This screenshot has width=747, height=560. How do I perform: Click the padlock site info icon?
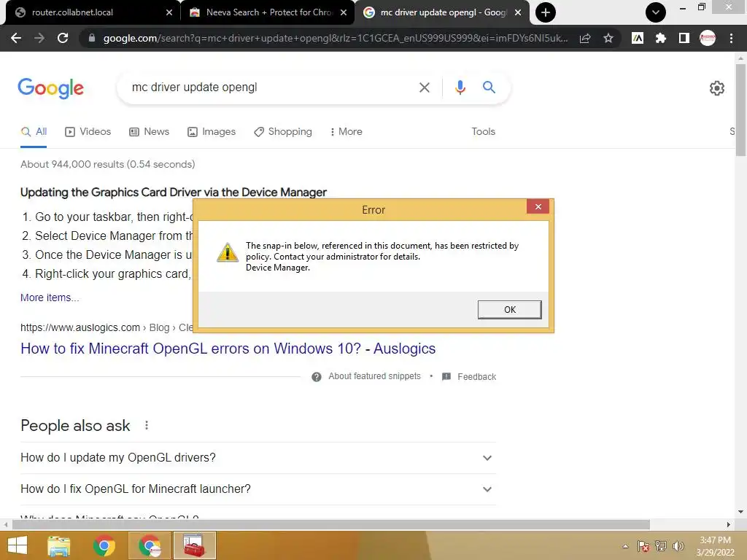(92, 38)
